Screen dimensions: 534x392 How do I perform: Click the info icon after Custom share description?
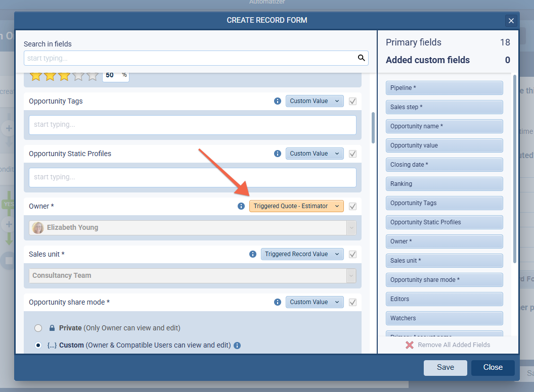[x=238, y=345]
